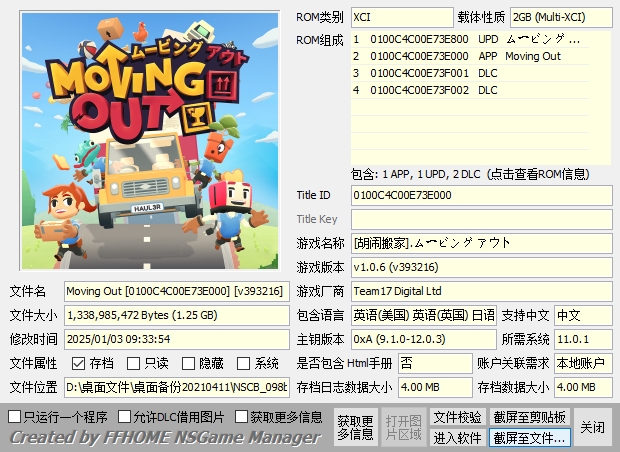Click the 游戏版本 v1.0.6 field
620x452 pixels.
click(x=482, y=267)
